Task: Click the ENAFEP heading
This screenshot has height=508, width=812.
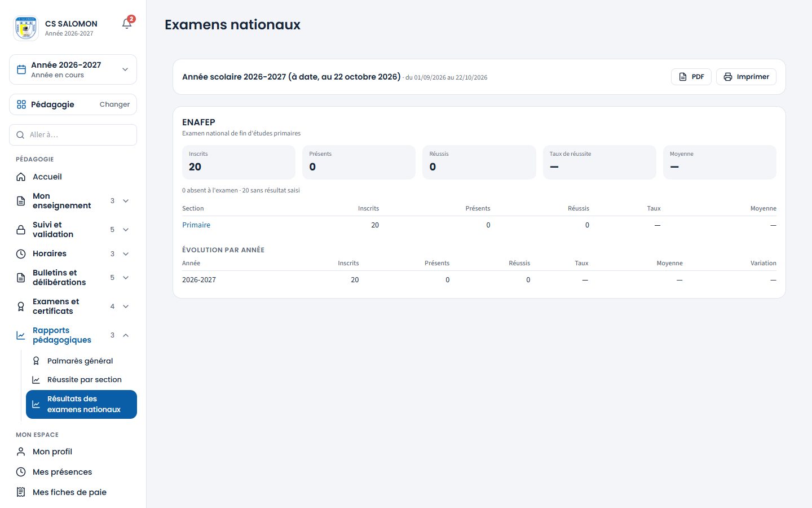Action: click(198, 122)
